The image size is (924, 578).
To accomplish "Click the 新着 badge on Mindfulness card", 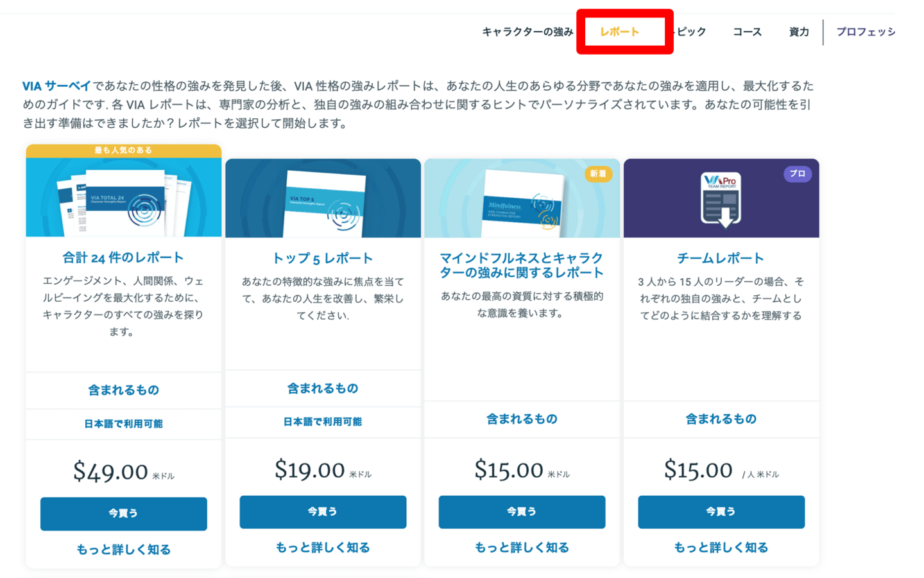I will pos(598,174).
